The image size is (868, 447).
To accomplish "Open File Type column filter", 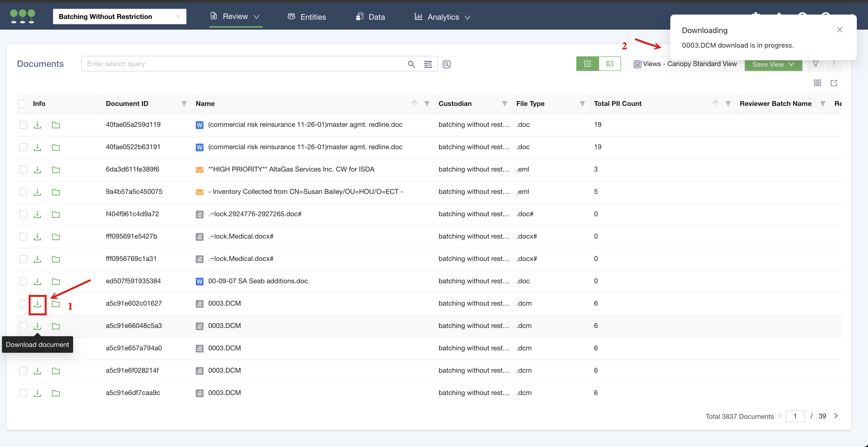I will [582, 104].
